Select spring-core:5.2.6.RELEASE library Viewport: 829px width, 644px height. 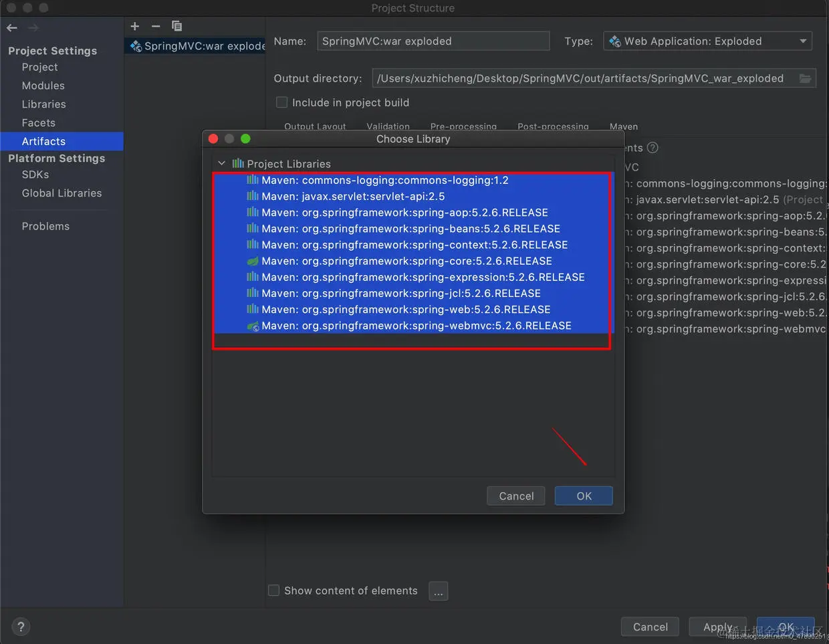click(x=413, y=261)
